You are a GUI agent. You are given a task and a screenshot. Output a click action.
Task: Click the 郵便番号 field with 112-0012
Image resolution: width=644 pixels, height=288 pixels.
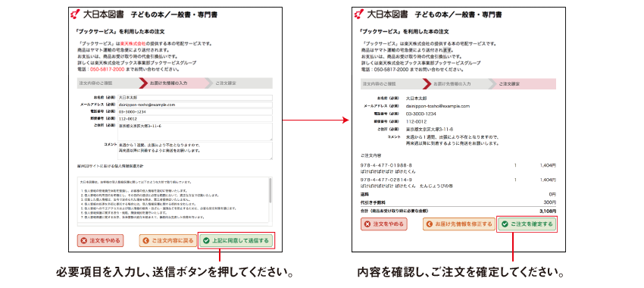click(x=195, y=119)
